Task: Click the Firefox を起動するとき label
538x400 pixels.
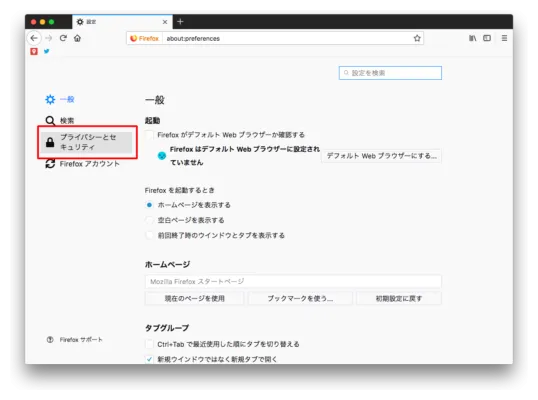Action: (x=179, y=190)
